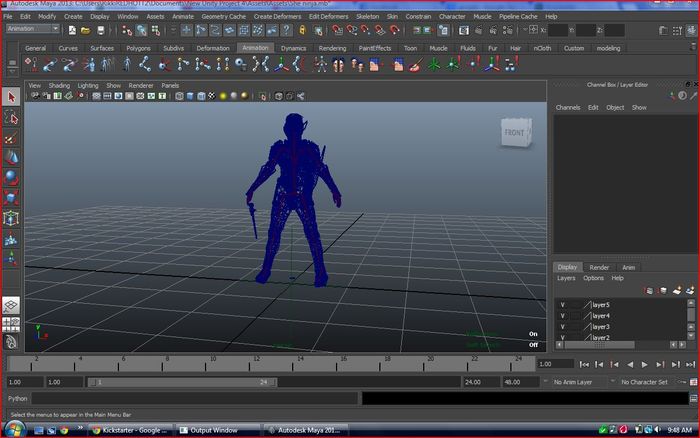Viewport: 700px width, 438px height.
Task: Click the Python command-line label
Action: click(x=18, y=398)
